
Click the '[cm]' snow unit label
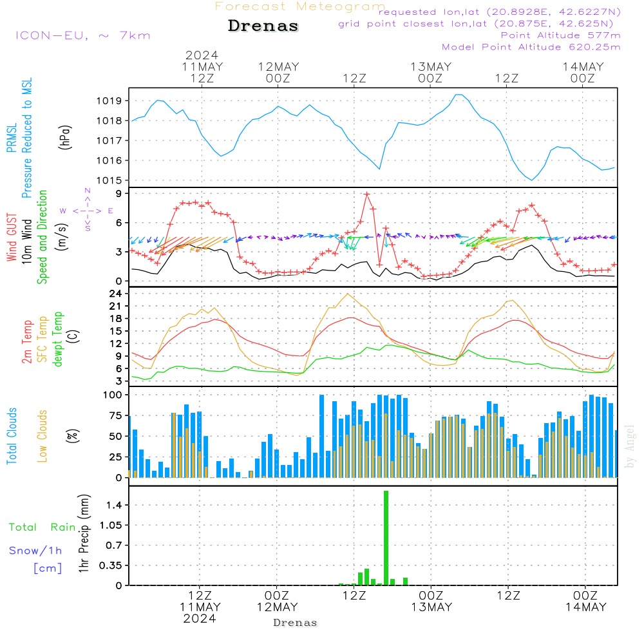pos(48,569)
